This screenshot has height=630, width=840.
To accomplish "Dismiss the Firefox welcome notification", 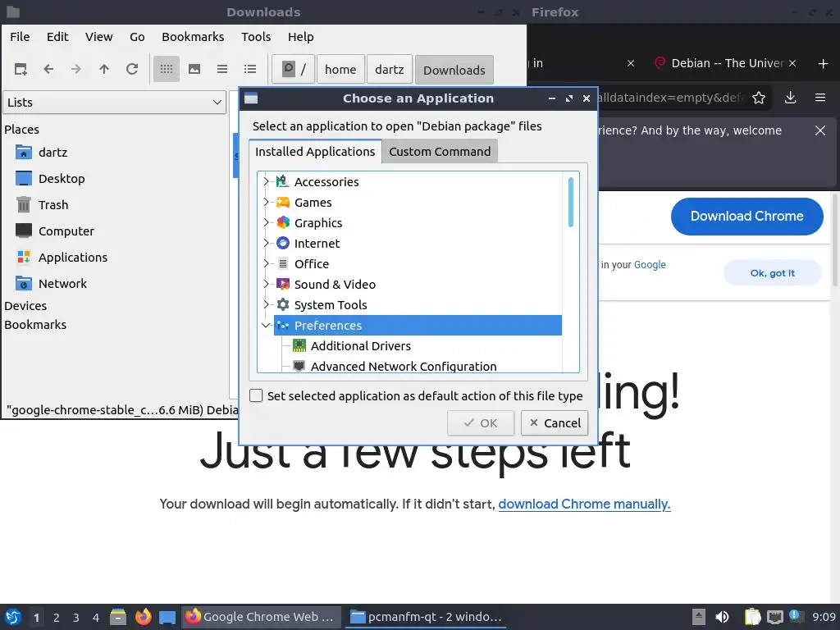I will (x=819, y=130).
